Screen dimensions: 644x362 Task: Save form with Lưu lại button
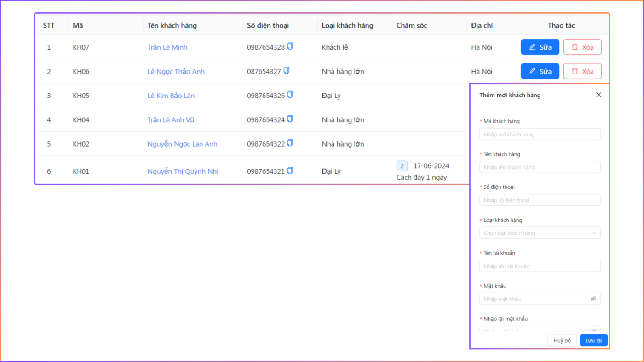593,340
